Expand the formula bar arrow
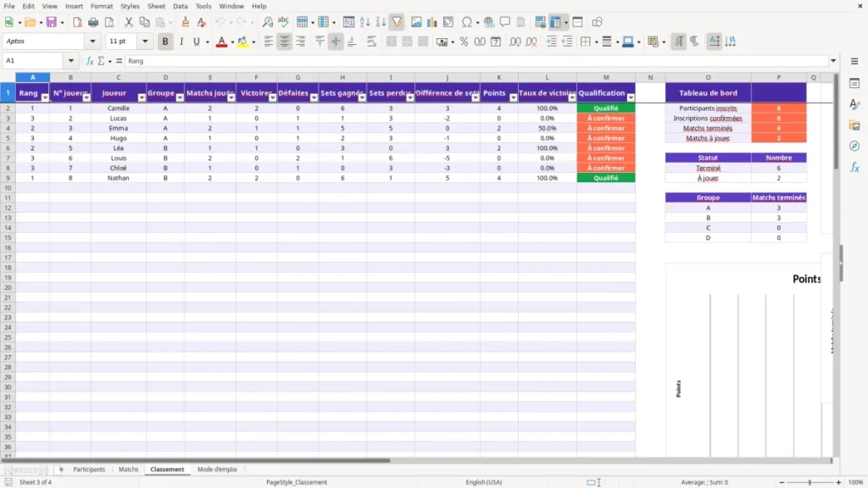 [x=833, y=61]
